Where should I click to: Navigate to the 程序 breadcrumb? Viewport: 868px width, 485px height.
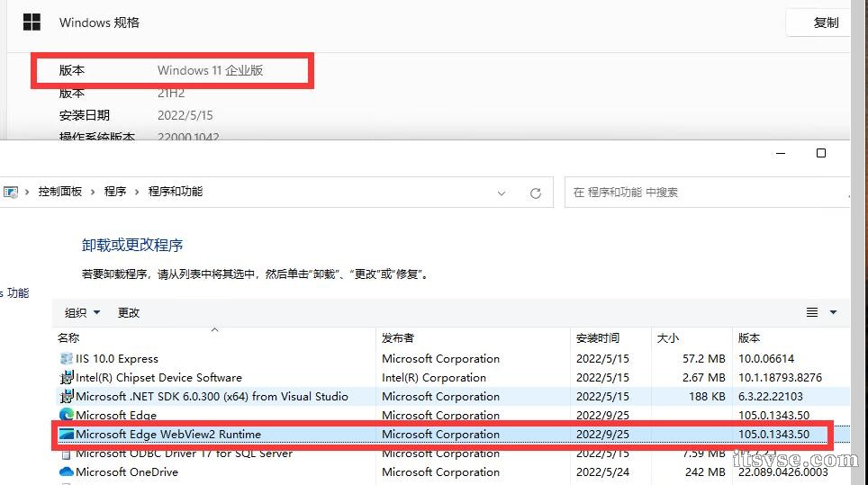(x=115, y=192)
